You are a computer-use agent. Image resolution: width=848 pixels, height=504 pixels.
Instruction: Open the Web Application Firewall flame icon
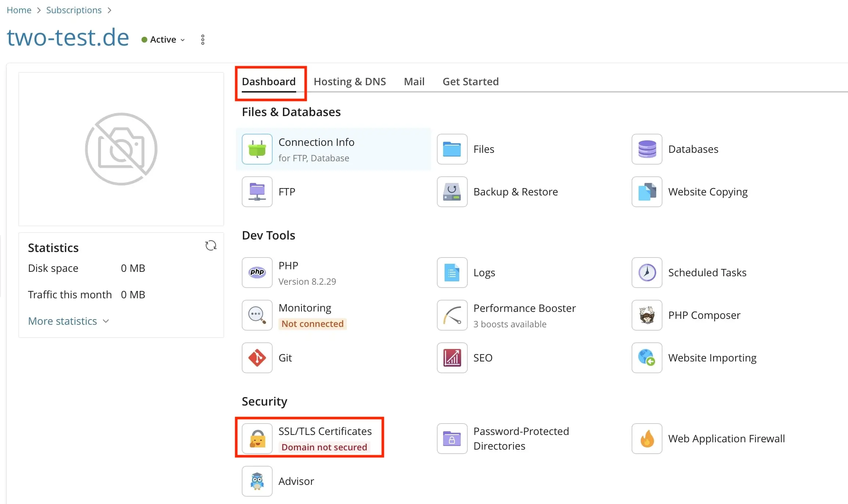pyautogui.click(x=647, y=439)
